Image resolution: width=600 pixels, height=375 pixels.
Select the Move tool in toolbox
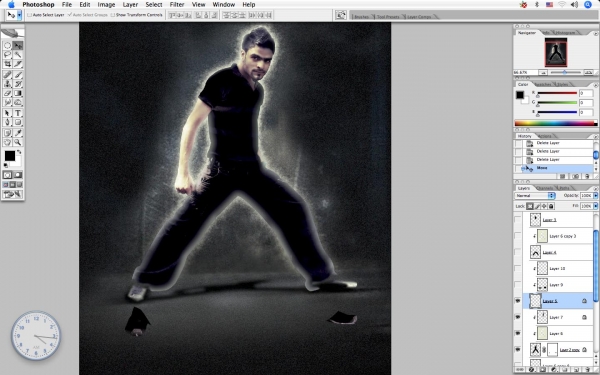(x=18, y=46)
